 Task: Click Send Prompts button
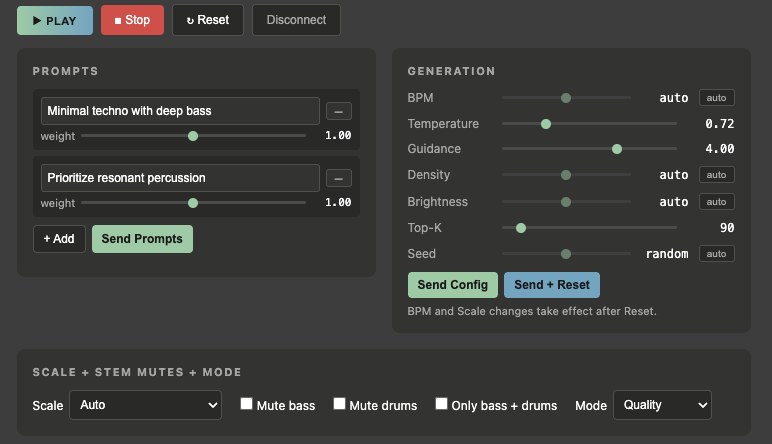(142, 239)
